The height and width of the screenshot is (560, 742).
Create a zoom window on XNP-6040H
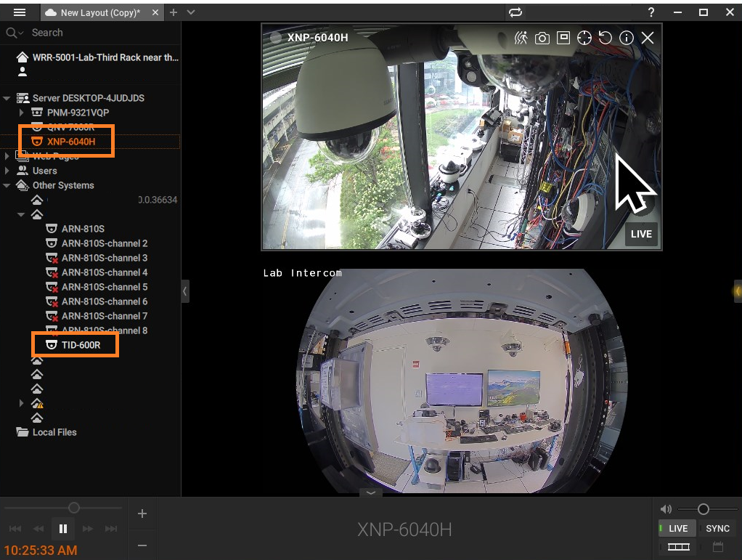click(x=563, y=38)
